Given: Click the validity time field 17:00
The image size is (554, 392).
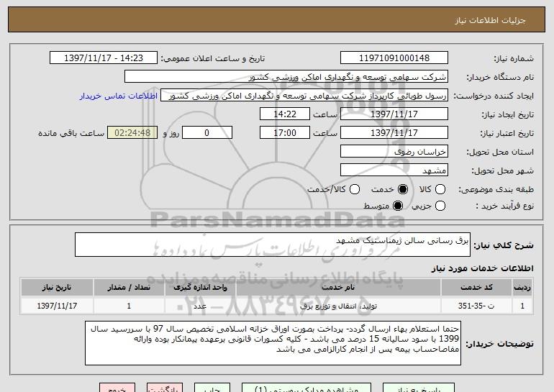Looking at the screenshot, I should (285, 133).
